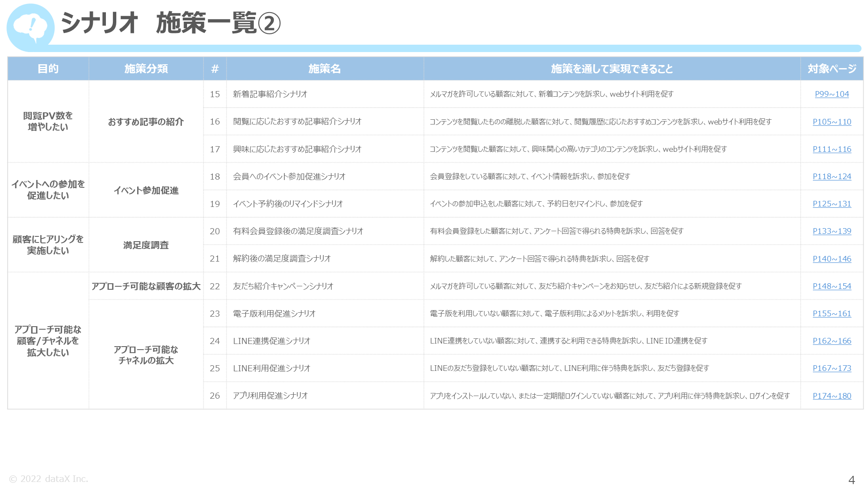
Task: Select description about LINE ID連携を促す
Action: click(612, 341)
